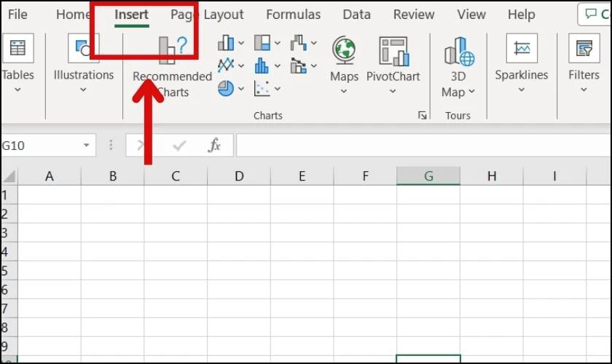This screenshot has height=364, width=612.
Task: Select column D header
Action: pos(239,176)
